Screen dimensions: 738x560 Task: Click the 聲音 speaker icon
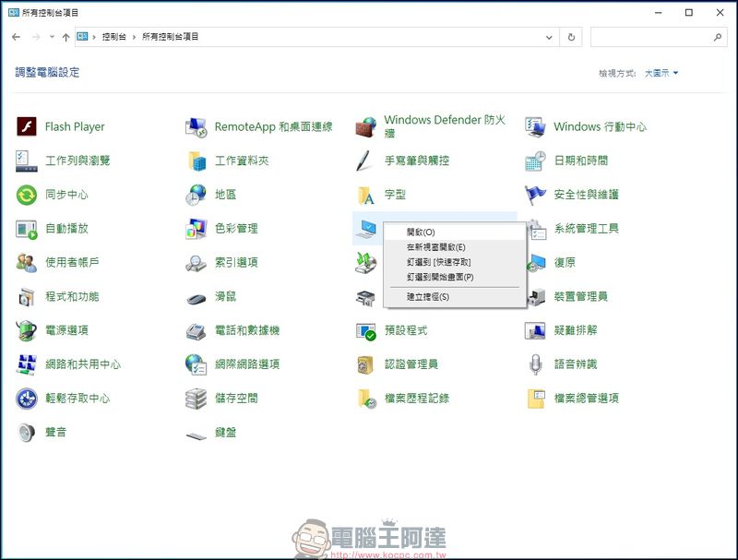pos(27,432)
